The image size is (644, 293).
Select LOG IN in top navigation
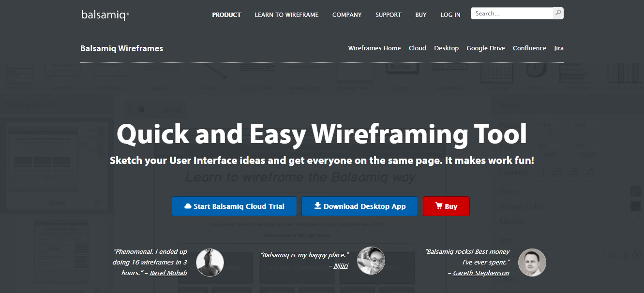click(450, 15)
